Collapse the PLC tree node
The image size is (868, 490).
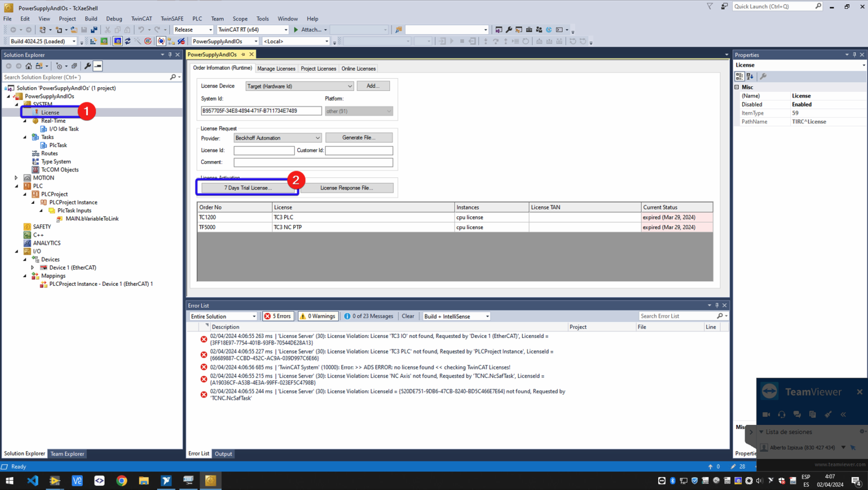click(x=16, y=186)
